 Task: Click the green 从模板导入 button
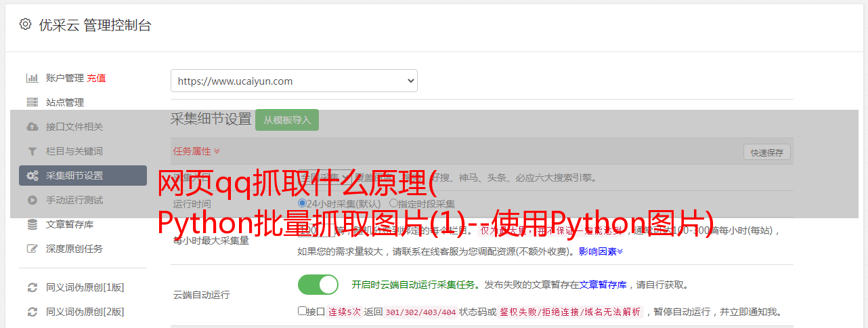click(x=287, y=120)
